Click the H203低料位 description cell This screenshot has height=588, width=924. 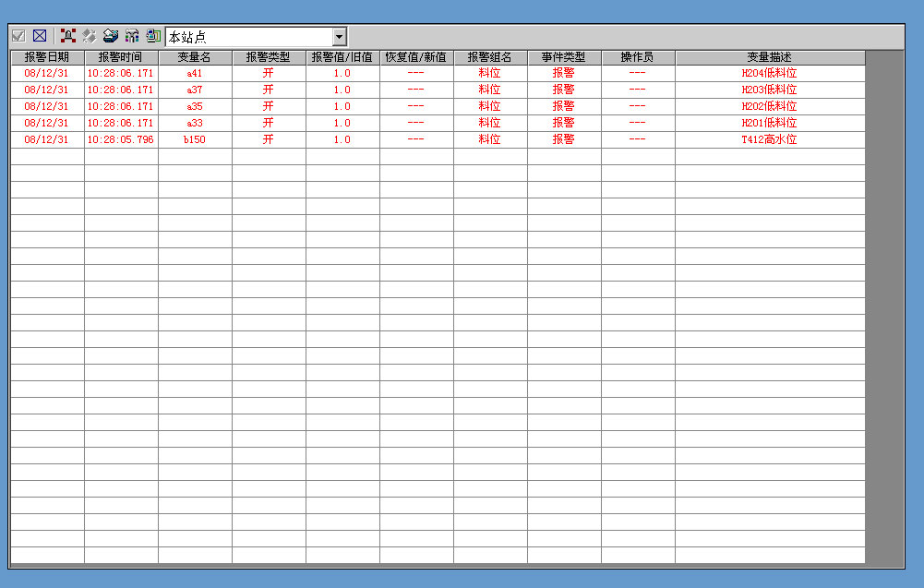point(770,90)
